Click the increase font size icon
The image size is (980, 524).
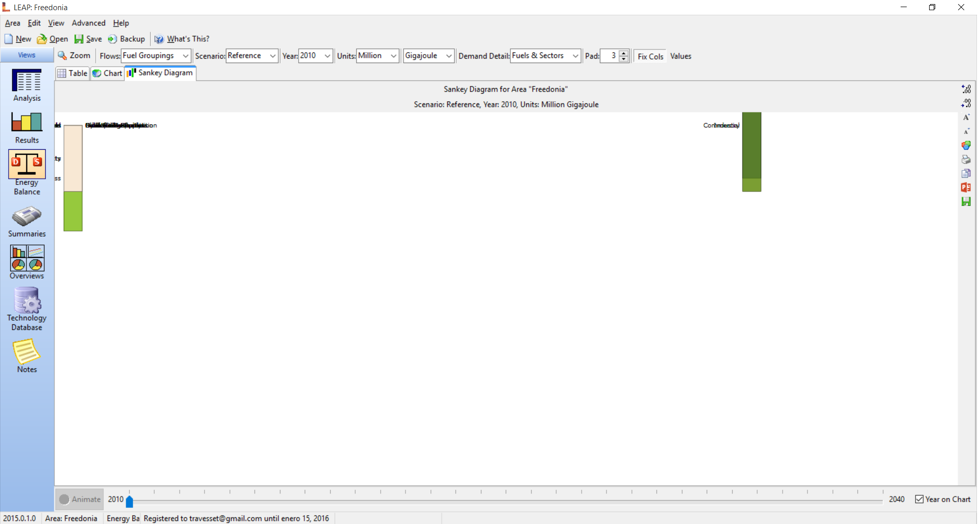tap(966, 117)
